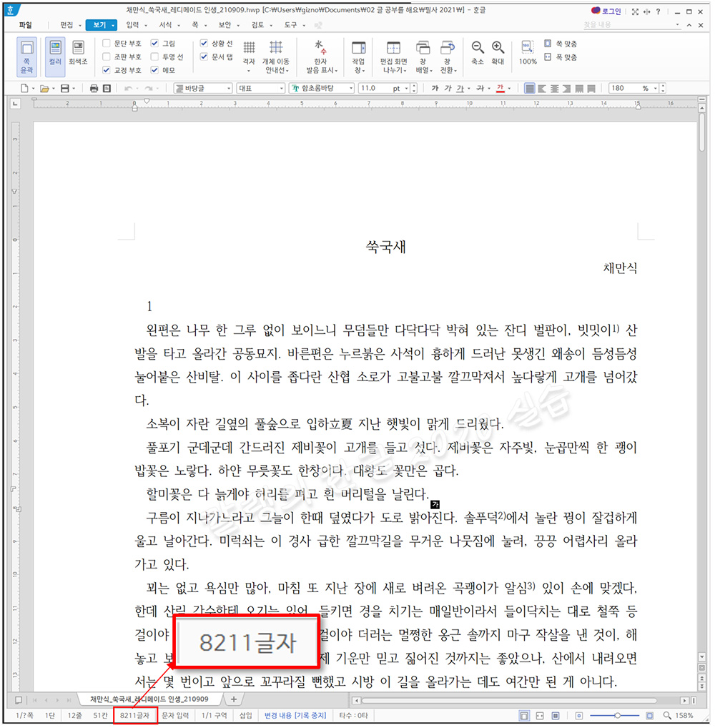The image size is (715, 728).
Task: Click the open folder icon
Action: 44,88
